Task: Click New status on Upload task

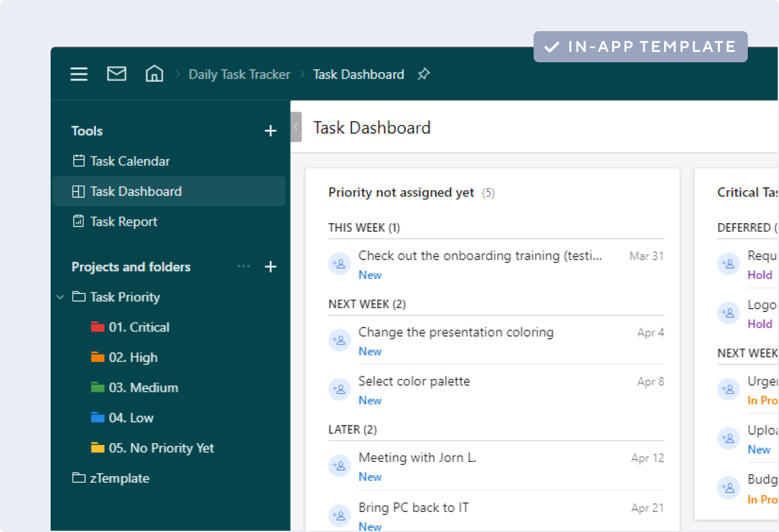Action: coord(759,450)
